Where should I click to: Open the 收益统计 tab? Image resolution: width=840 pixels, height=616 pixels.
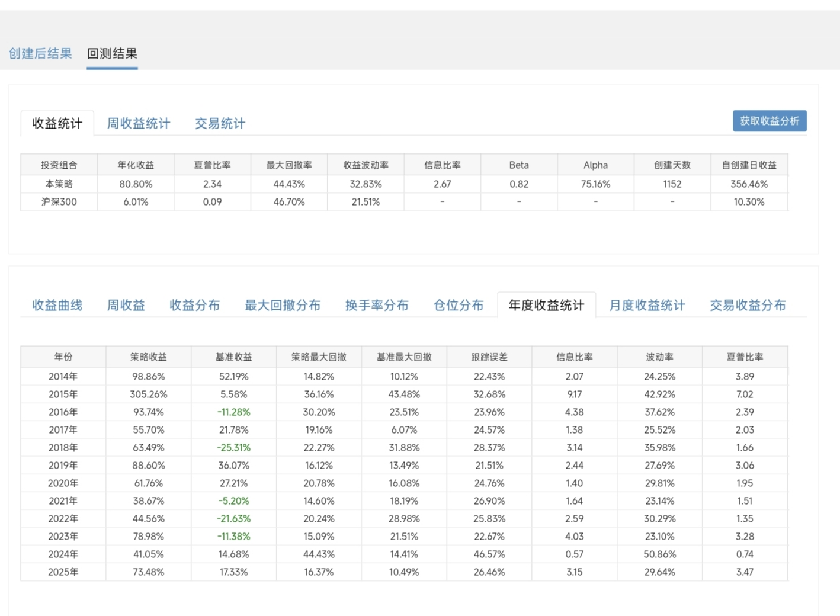point(57,123)
